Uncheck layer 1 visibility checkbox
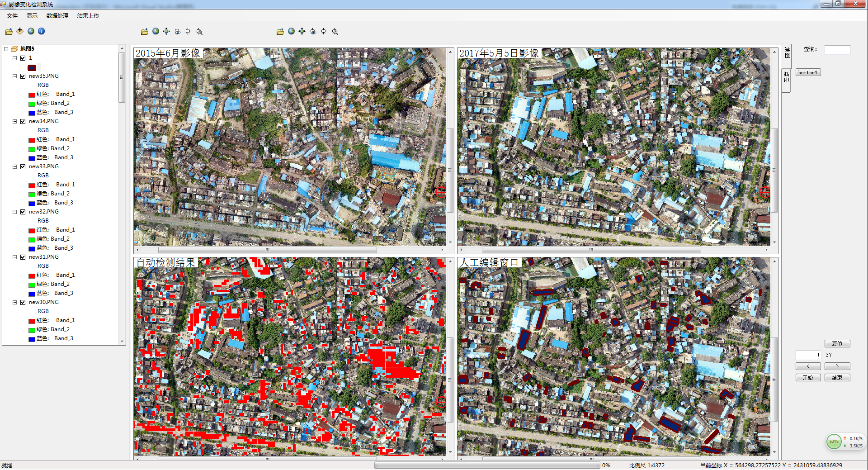The height and width of the screenshot is (470, 868). [23, 58]
